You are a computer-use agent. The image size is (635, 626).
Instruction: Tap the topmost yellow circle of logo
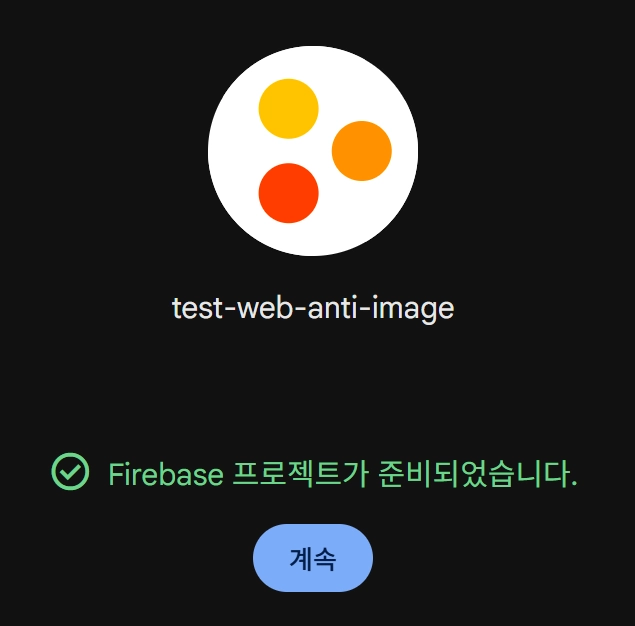pyautogui.click(x=288, y=109)
